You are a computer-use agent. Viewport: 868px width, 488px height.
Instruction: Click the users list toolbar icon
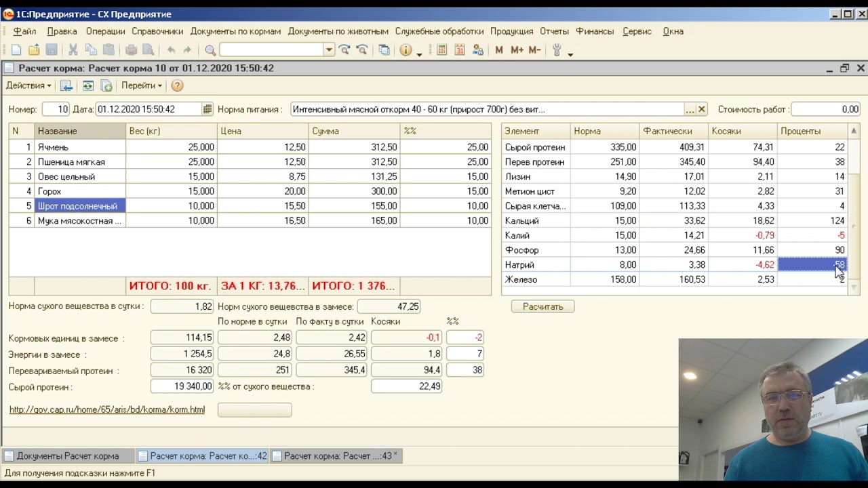click(477, 50)
